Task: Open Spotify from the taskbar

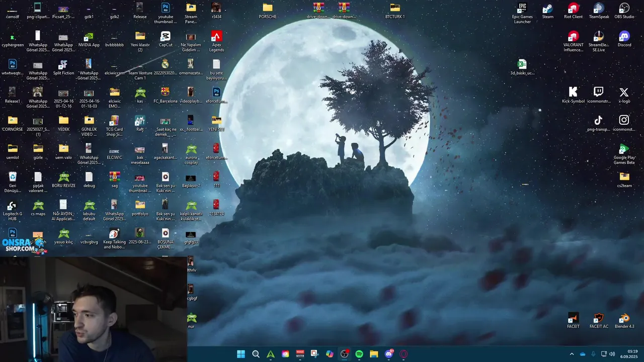Action: click(359, 354)
